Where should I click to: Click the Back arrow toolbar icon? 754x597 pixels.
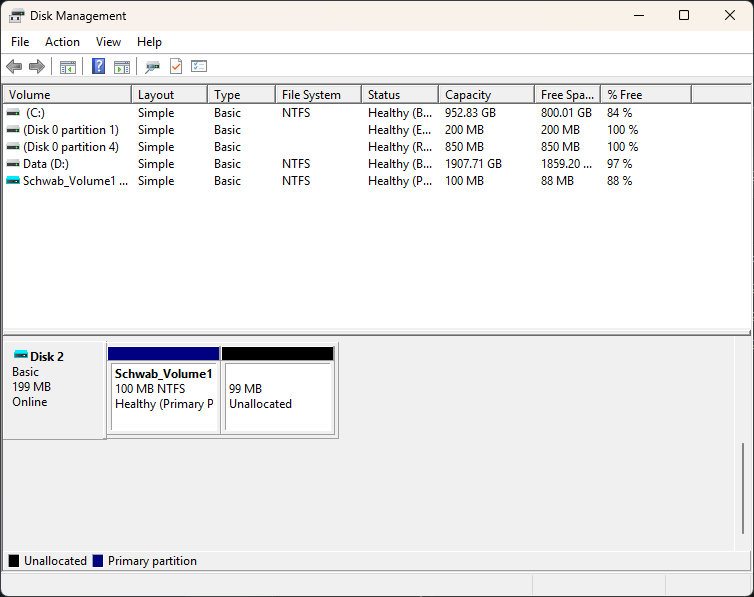14,66
